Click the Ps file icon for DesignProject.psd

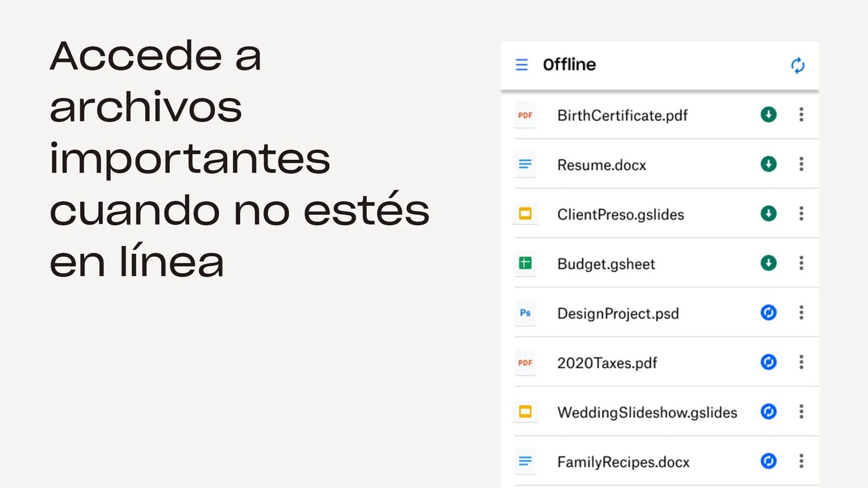pos(525,313)
